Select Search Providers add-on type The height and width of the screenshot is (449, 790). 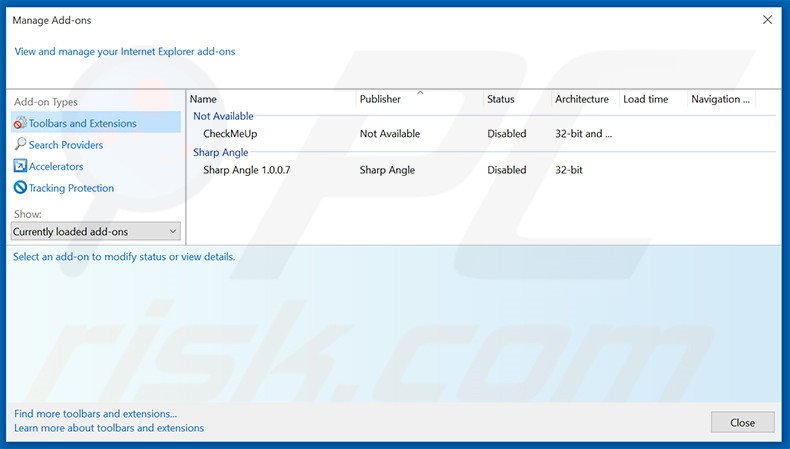(66, 145)
